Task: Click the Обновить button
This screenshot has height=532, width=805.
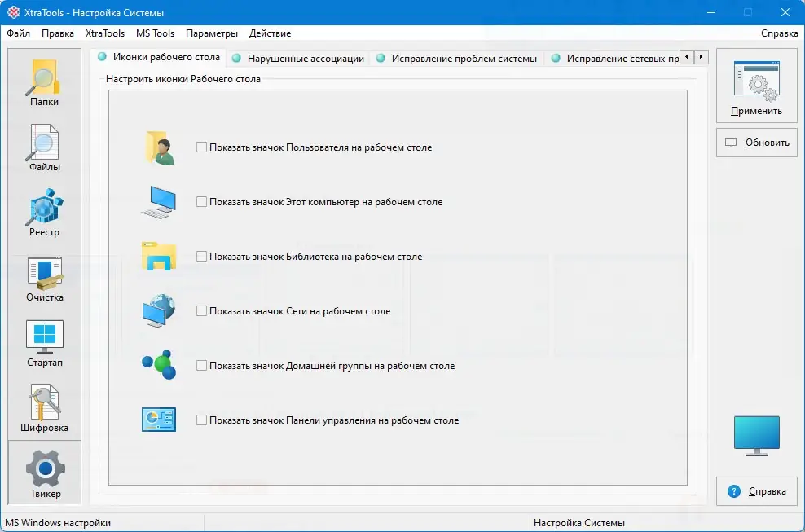Action: pos(756,143)
